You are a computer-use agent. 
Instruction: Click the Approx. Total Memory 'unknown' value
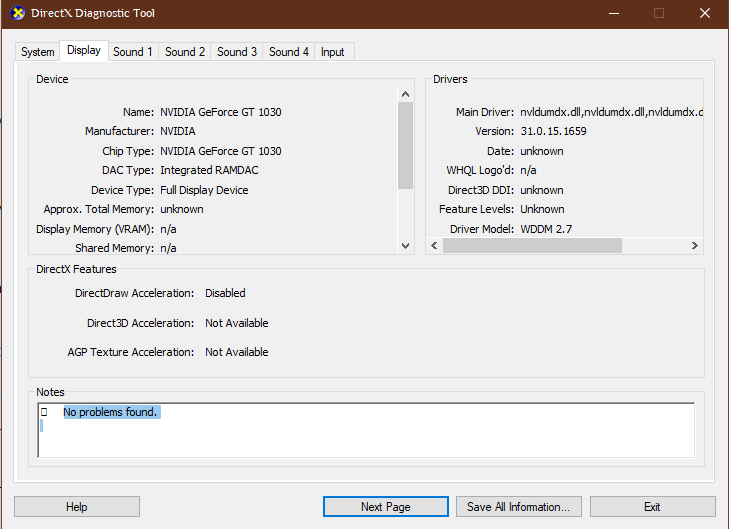[182, 209]
